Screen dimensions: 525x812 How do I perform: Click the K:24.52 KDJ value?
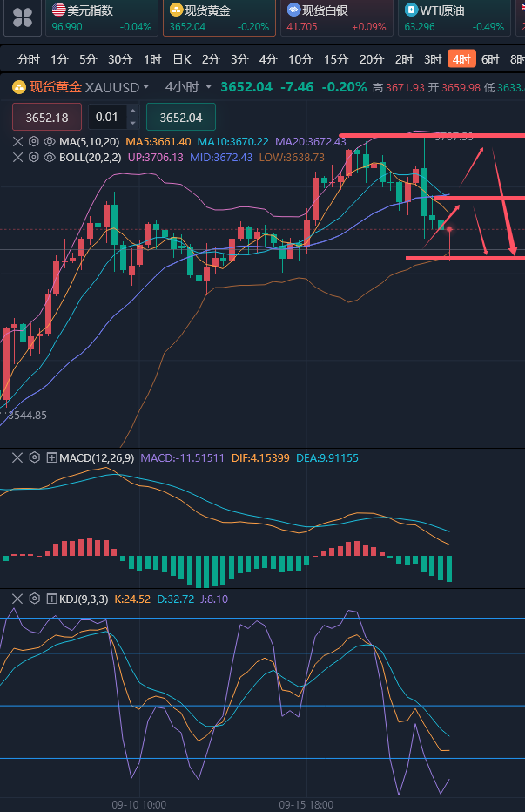[132, 599]
